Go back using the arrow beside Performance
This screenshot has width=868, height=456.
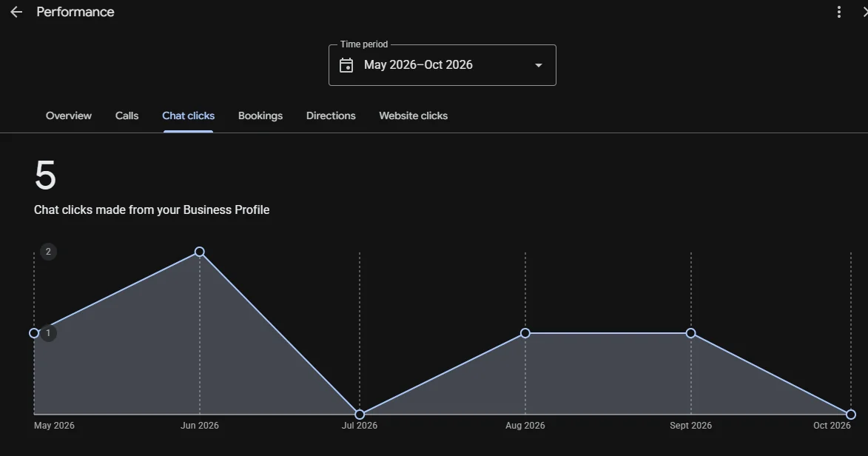pos(16,12)
